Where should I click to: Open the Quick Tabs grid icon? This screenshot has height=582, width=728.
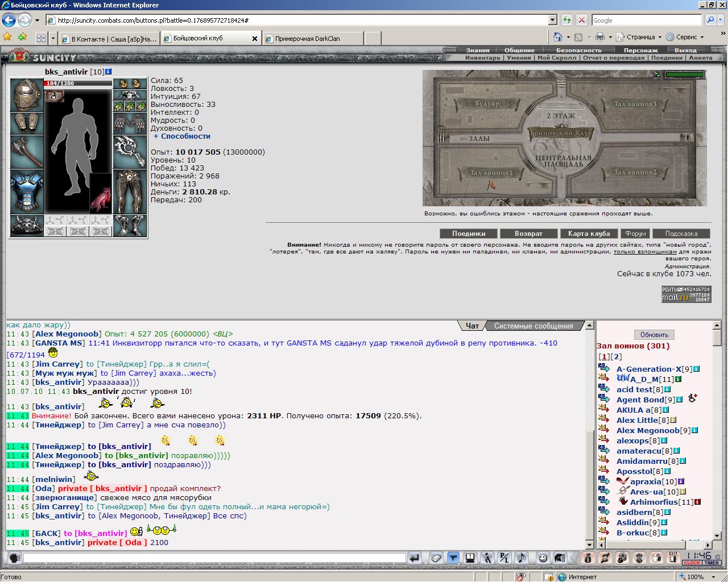coord(41,38)
